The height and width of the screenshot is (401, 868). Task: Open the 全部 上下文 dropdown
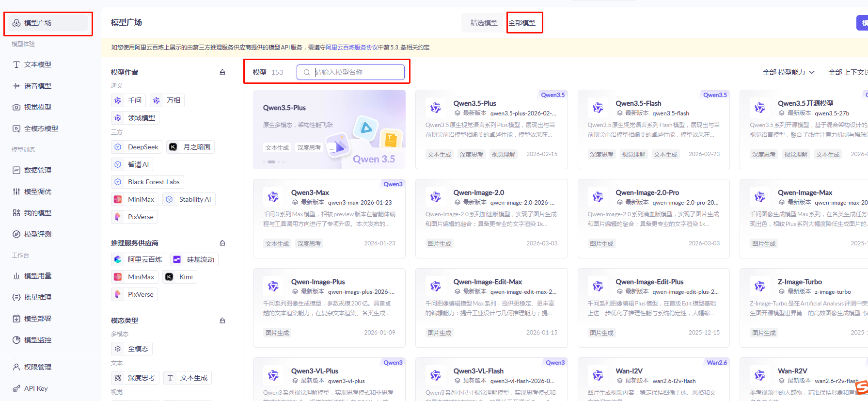pyautogui.click(x=848, y=72)
